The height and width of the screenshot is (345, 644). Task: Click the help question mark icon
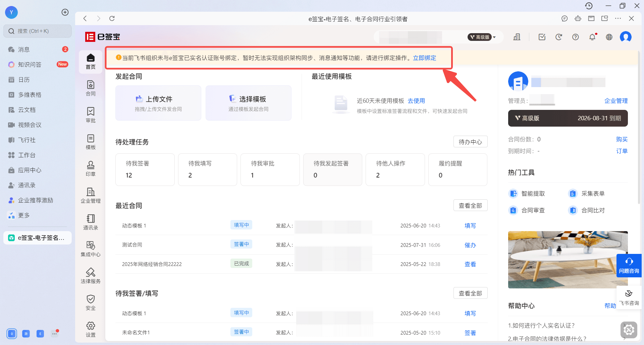coord(576,37)
